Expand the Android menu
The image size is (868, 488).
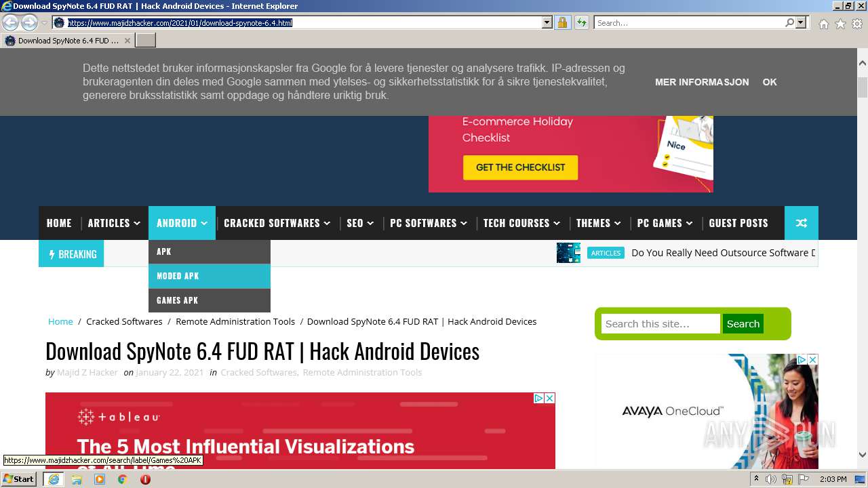point(182,223)
